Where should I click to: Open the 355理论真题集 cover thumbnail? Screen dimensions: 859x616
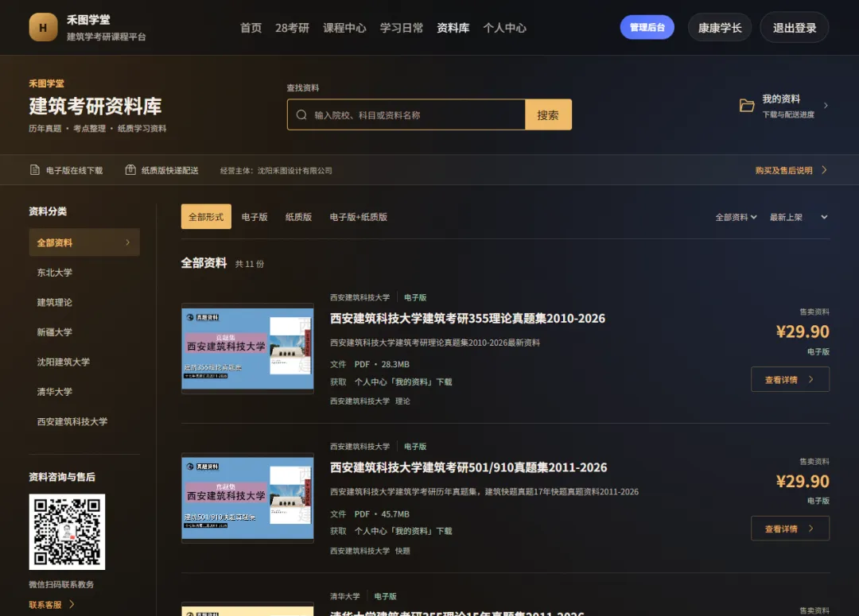coord(247,349)
